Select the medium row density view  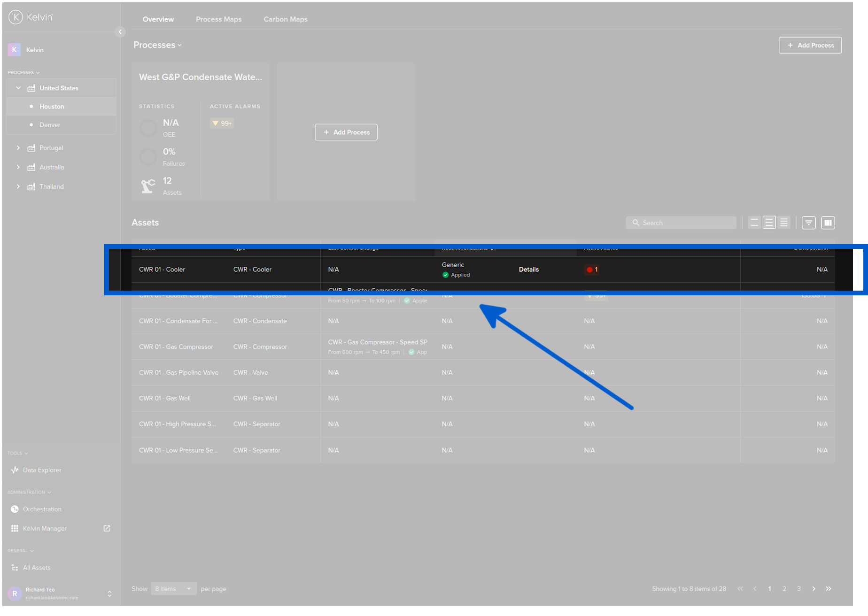[x=769, y=223]
